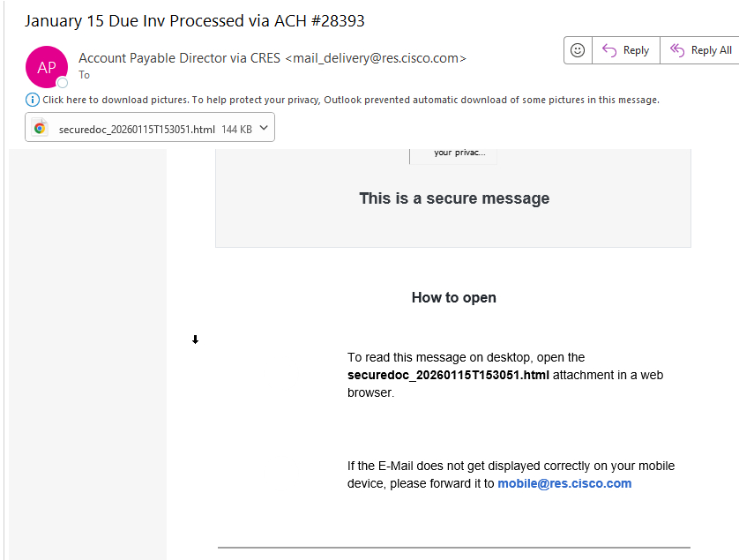Expand the attachment dropdown arrow
Viewport: 739px width, 560px height.
pyautogui.click(x=265, y=129)
